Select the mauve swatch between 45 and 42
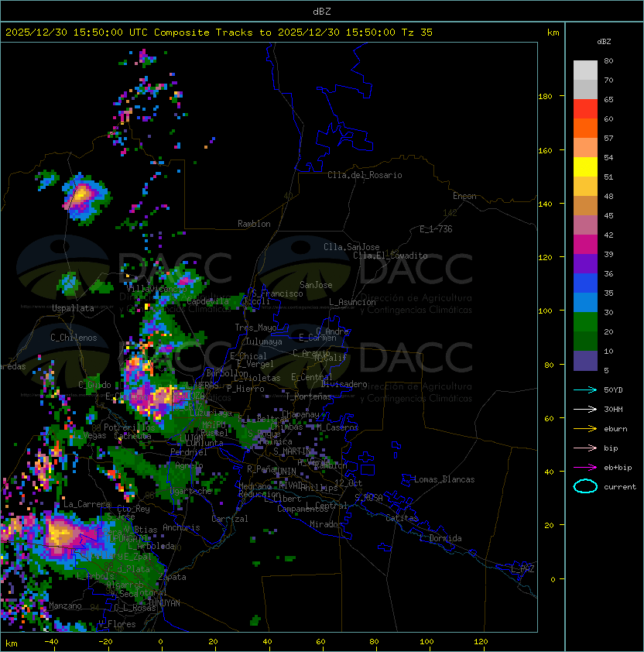 click(585, 225)
